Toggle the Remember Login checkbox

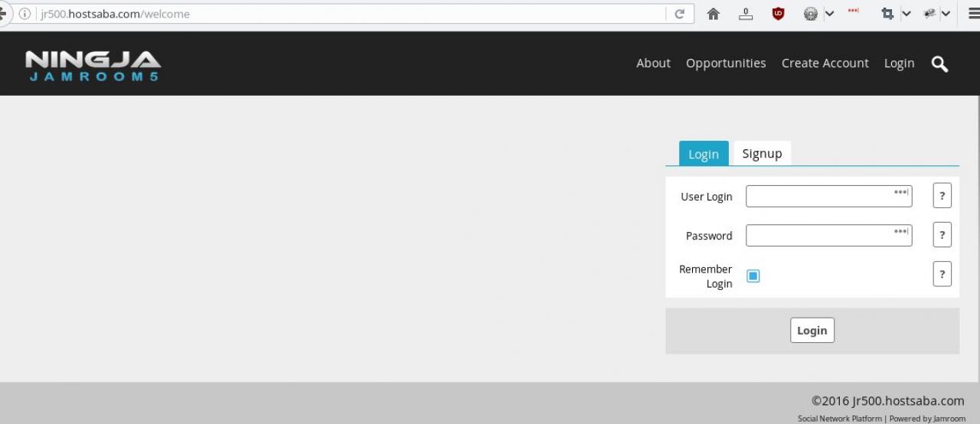click(753, 276)
